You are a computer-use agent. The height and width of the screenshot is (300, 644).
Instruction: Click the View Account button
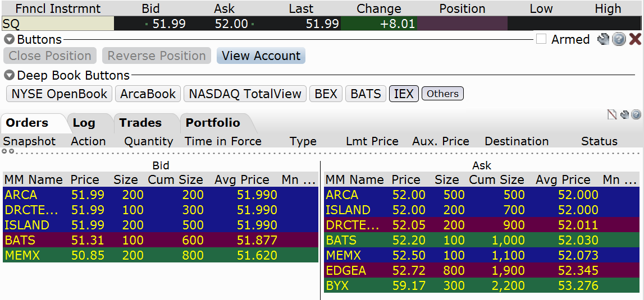pos(261,56)
